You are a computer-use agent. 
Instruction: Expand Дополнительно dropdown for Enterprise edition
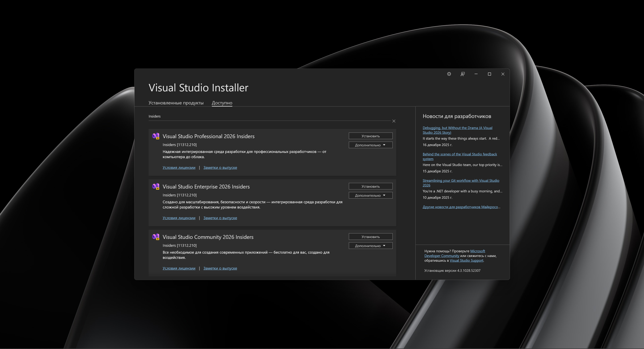(370, 195)
